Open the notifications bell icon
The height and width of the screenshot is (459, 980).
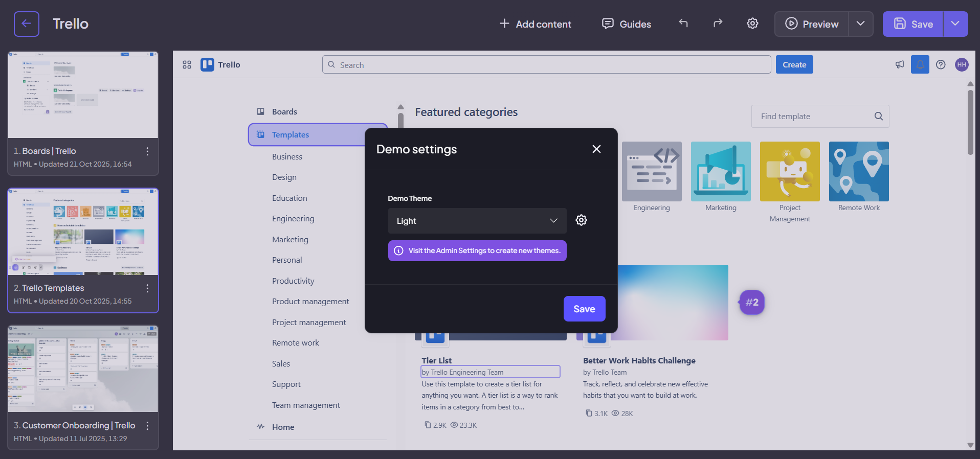[920, 64]
